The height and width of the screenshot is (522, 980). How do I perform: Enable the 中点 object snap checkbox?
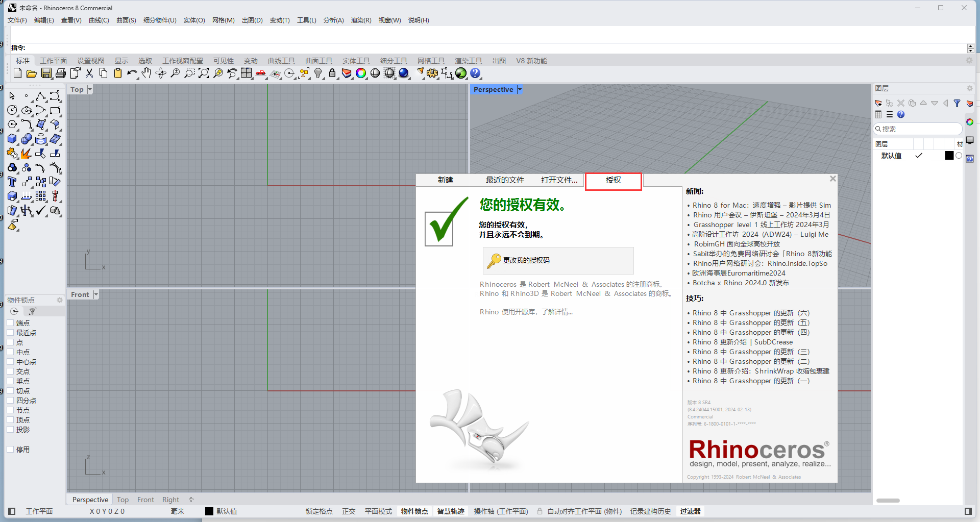click(x=10, y=352)
